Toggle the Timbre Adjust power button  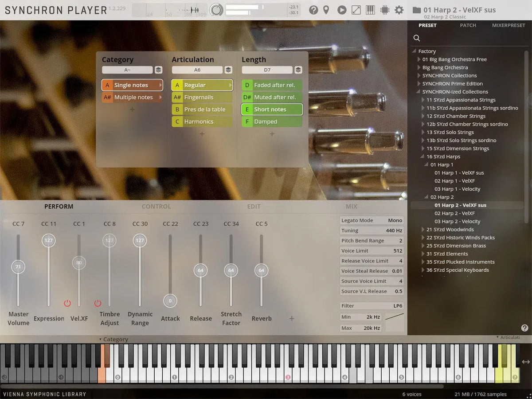(x=98, y=303)
